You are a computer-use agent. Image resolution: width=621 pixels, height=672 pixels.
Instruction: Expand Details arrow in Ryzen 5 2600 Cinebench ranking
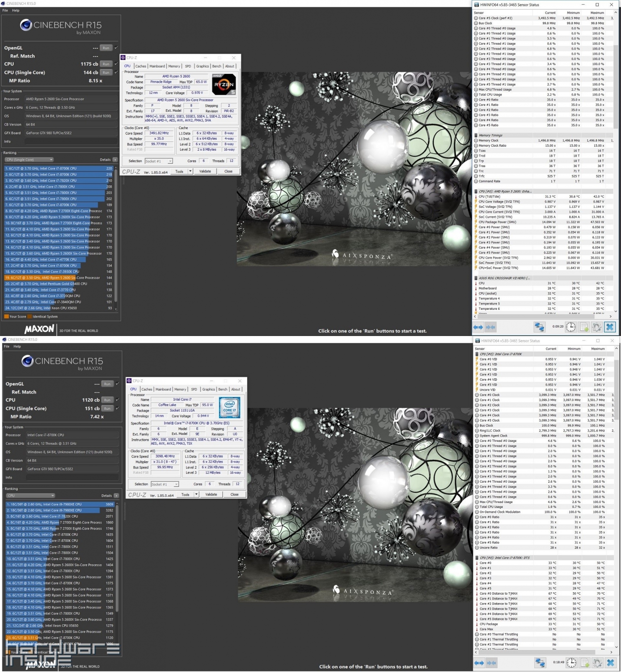tap(115, 160)
